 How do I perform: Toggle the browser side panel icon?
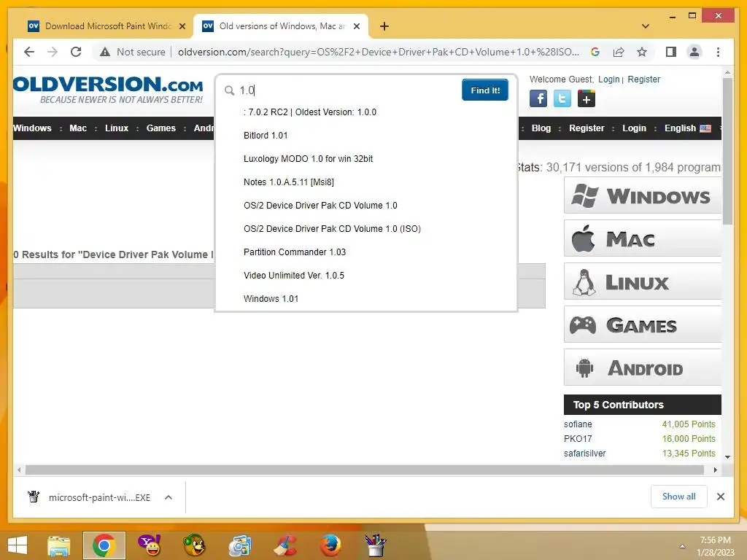(x=671, y=52)
